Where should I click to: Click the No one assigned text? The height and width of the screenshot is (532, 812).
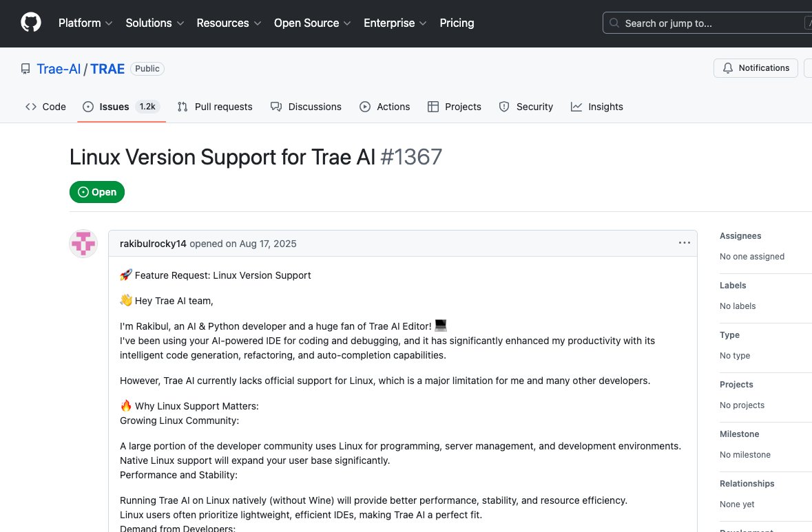click(x=752, y=257)
